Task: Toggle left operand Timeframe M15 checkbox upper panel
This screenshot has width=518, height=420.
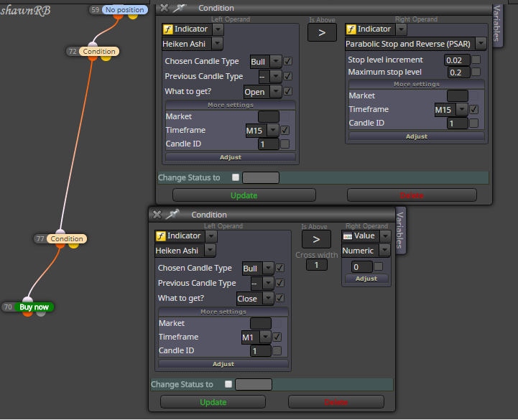Action: [x=285, y=131]
